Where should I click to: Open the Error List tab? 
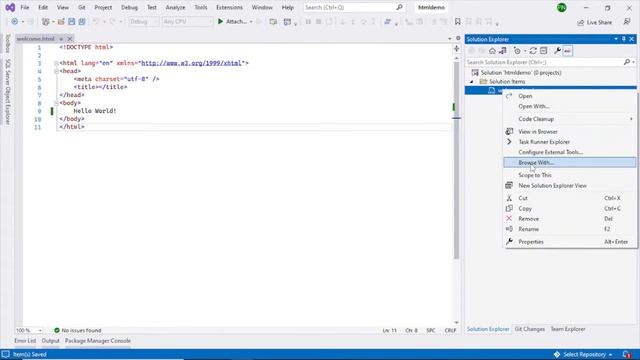click(25, 341)
